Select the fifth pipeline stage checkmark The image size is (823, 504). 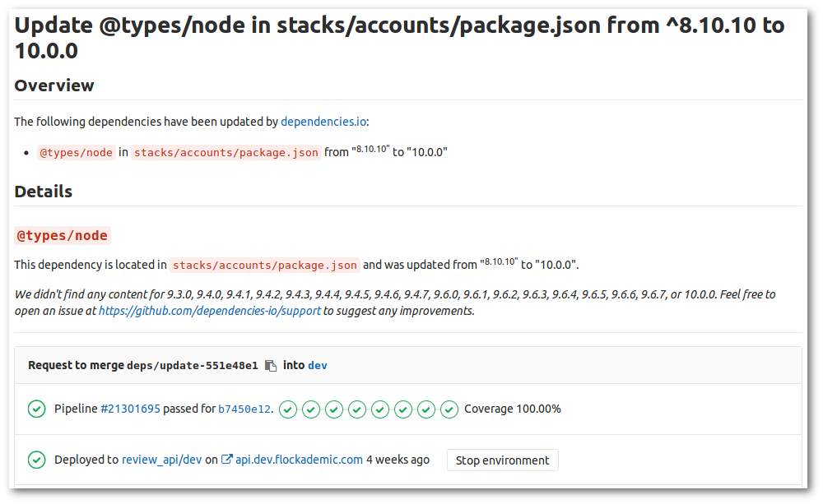[380, 409]
